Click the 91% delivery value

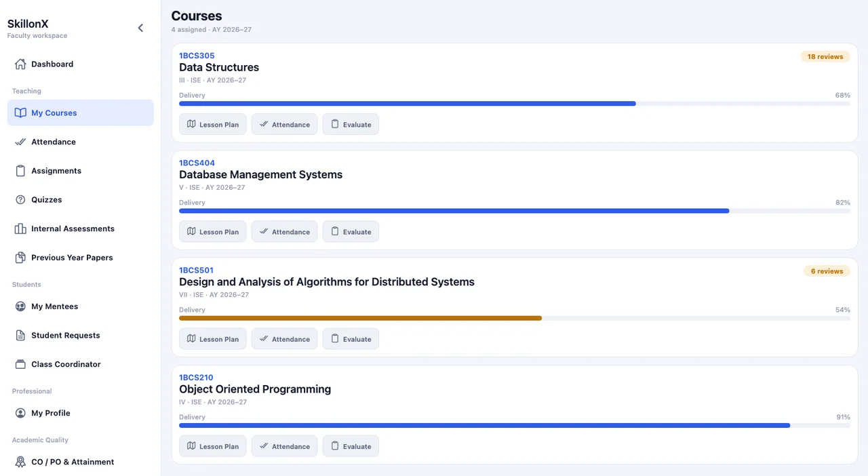tap(843, 417)
